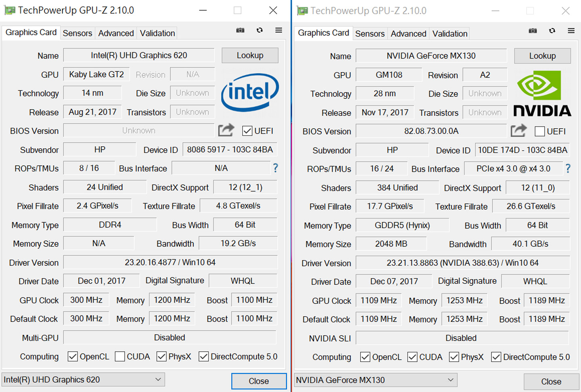Open the hamburger menu in Intel window
The width and height of the screenshot is (581, 392).
coord(279,30)
